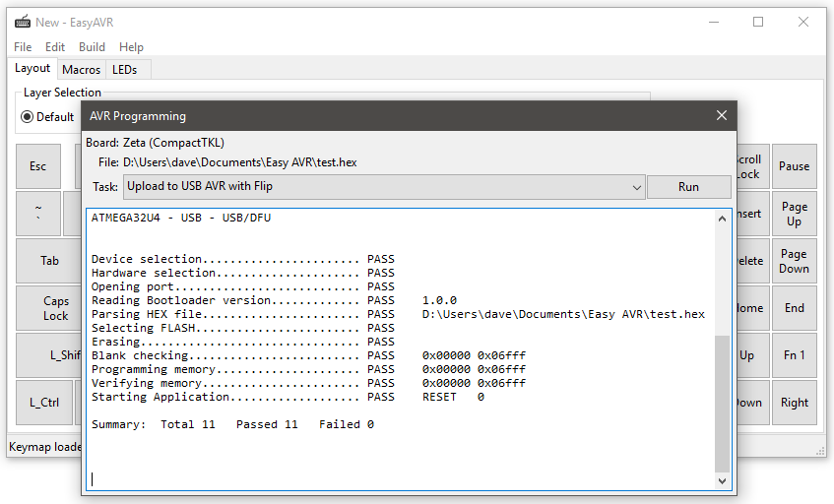Click the Pause key button

click(x=794, y=166)
